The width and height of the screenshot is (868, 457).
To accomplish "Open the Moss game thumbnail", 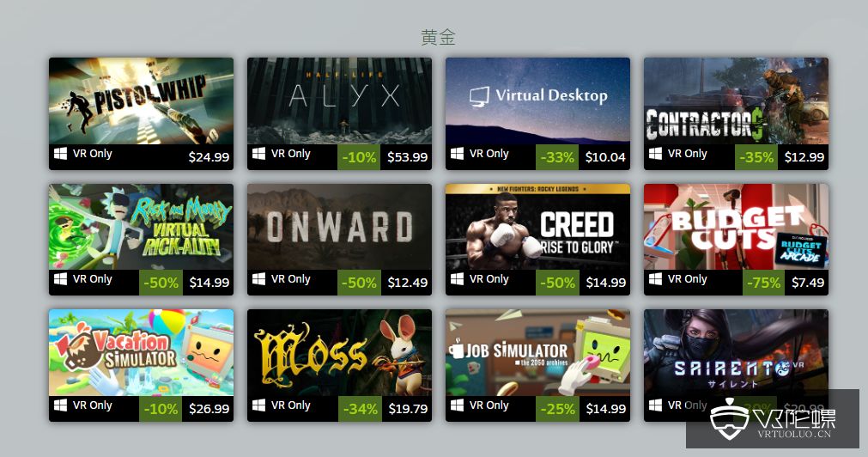I will pyautogui.click(x=339, y=352).
